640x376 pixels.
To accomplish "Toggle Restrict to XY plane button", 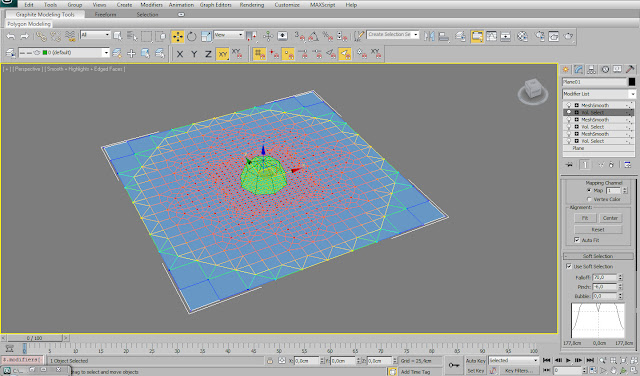I will pos(222,54).
